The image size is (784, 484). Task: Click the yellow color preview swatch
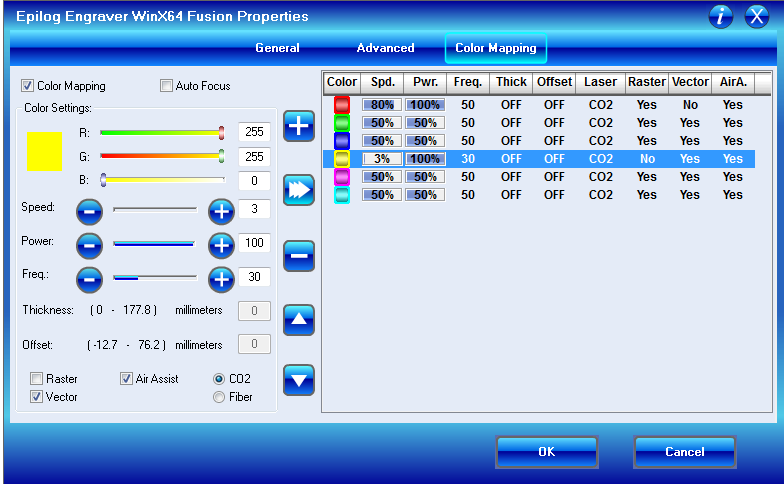pyautogui.click(x=44, y=152)
